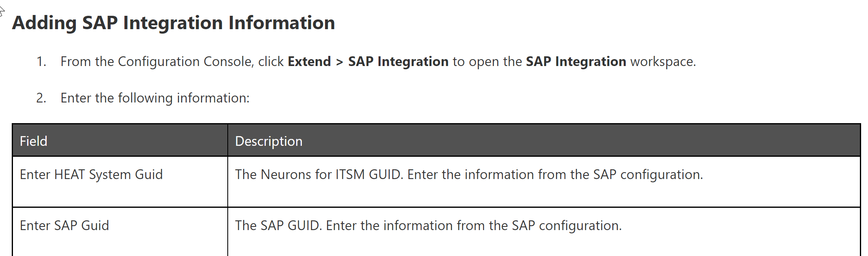
Task: Click the word configuration in the HEAT System Guid row
Action: click(x=661, y=175)
